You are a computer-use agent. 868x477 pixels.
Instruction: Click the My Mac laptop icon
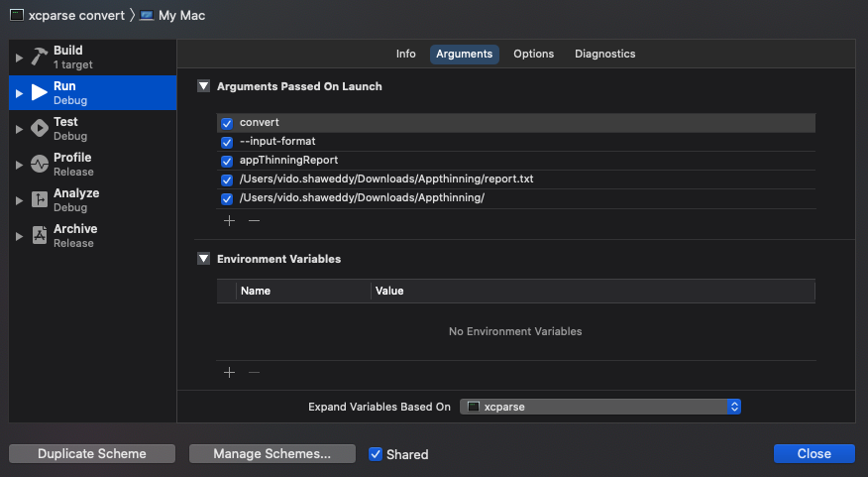(147, 16)
